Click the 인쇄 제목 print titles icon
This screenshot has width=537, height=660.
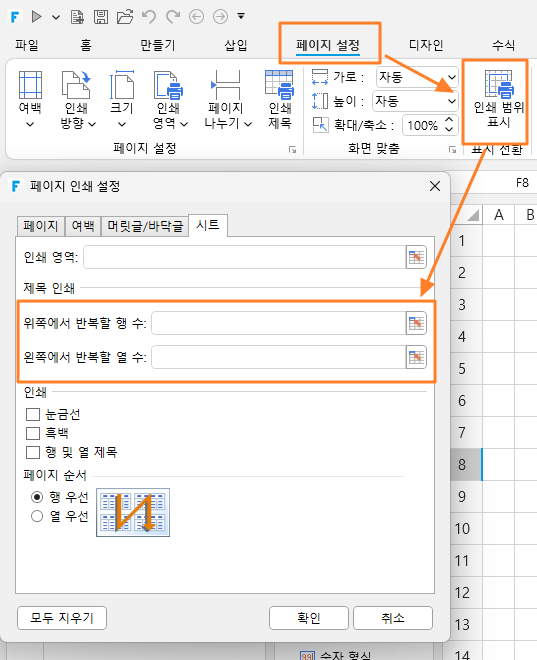pos(279,85)
